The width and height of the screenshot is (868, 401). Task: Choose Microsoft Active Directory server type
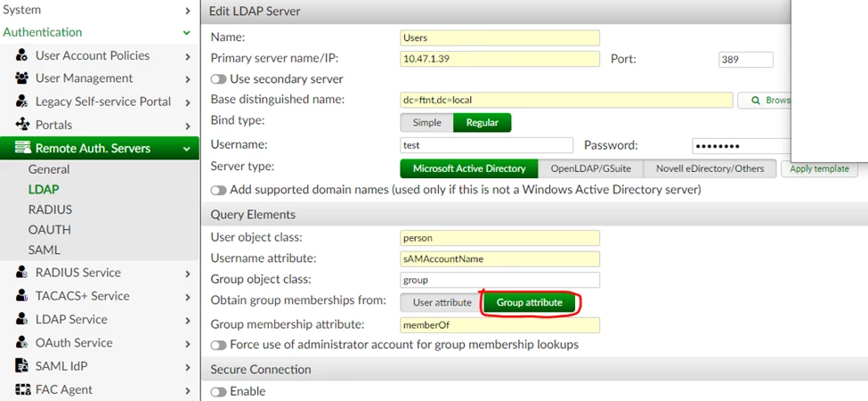[469, 168]
